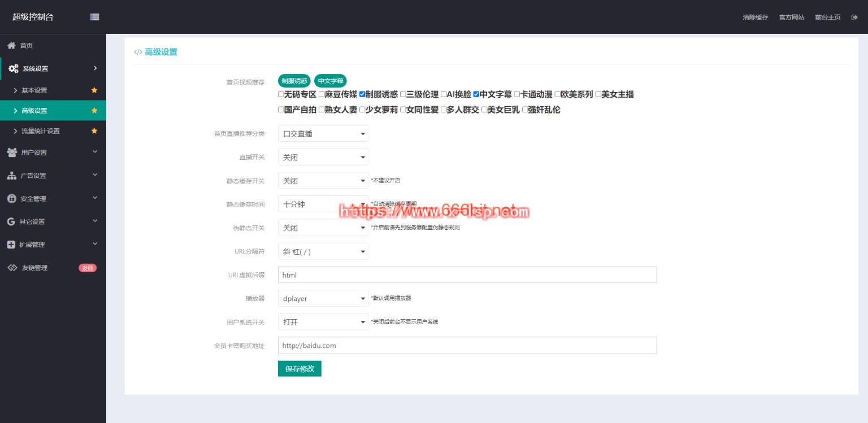Open the 用户系统开关 dropdown
The height and width of the screenshot is (423, 868).
point(323,322)
